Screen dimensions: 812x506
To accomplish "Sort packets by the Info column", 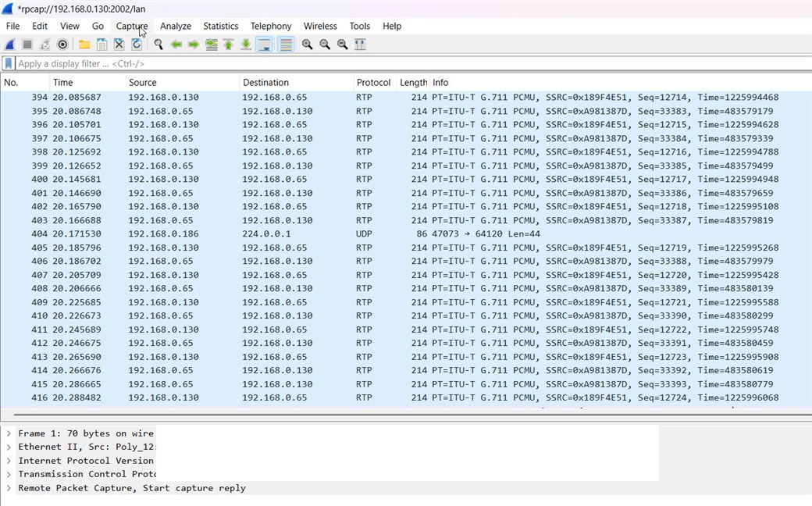I will 621,82.
